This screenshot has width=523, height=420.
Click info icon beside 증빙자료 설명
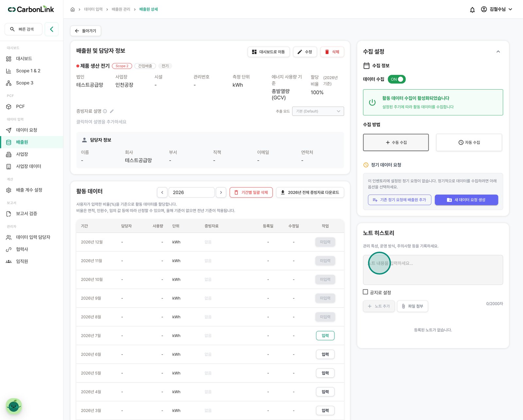(x=105, y=111)
